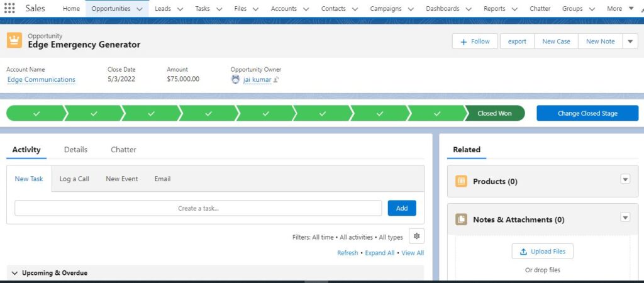This screenshot has width=644, height=283.
Task: Switch to the record Chatter tab
Action: 123,150
